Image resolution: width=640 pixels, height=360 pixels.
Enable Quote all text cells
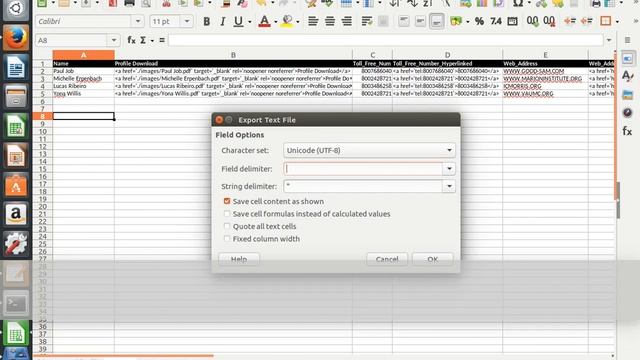point(227,226)
